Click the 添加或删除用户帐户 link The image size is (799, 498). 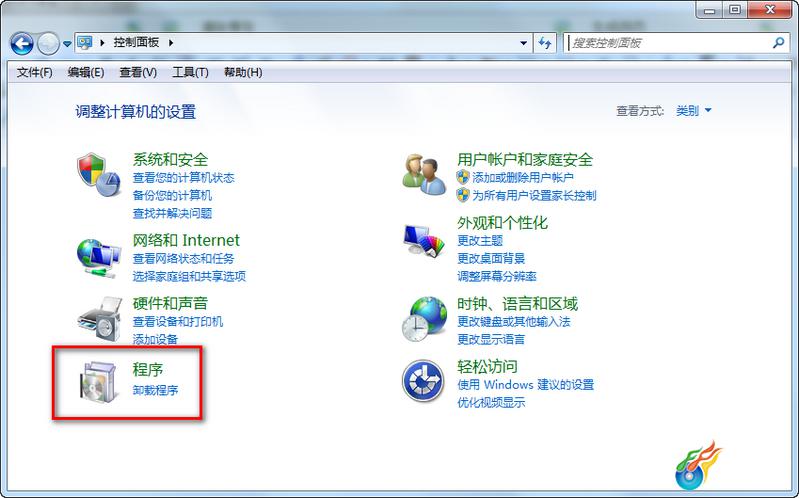(x=523, y=177)
